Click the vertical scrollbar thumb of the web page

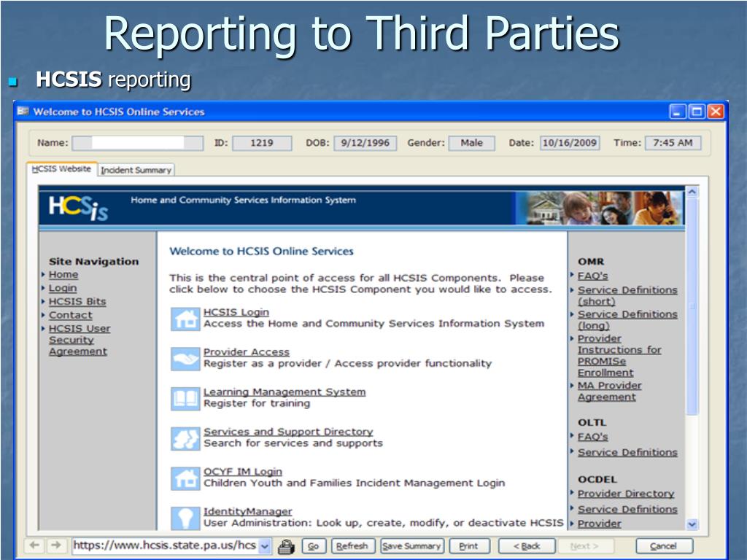692,306
